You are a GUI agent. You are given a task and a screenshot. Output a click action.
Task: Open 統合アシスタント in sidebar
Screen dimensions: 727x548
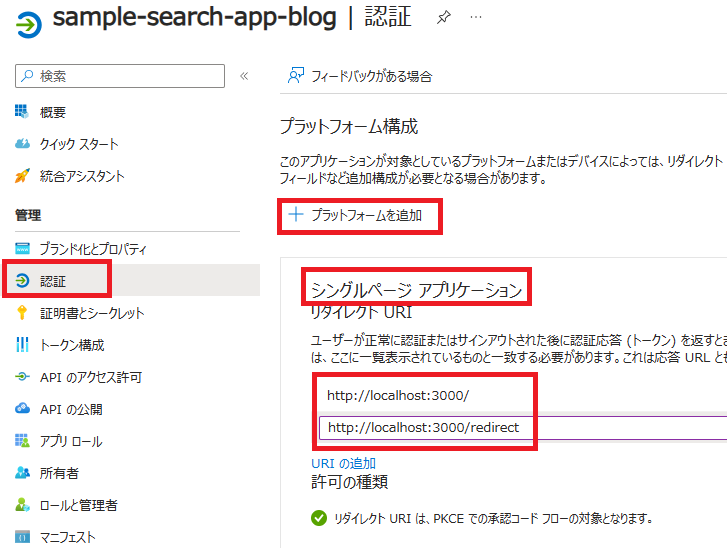point(82,176)
